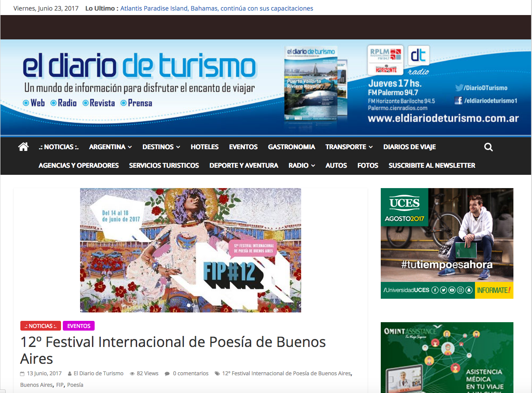Open the FIP tag link
This screenshot has height=393, width=532.
(x=60, y=385)
